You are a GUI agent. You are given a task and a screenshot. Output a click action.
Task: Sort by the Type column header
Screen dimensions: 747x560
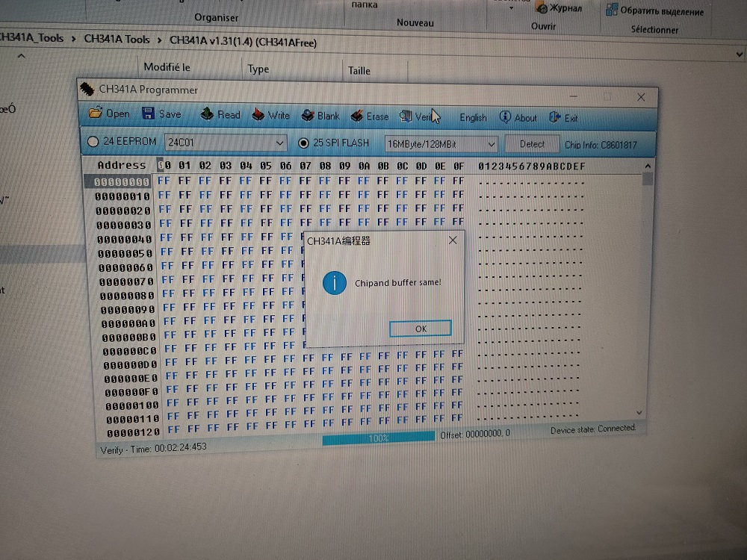point(258,69)
